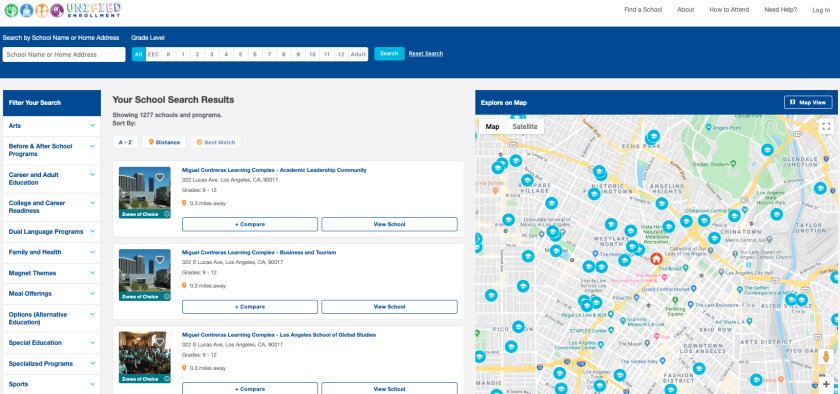Expand Magnet Themes filter

click(x=51, y=273)
